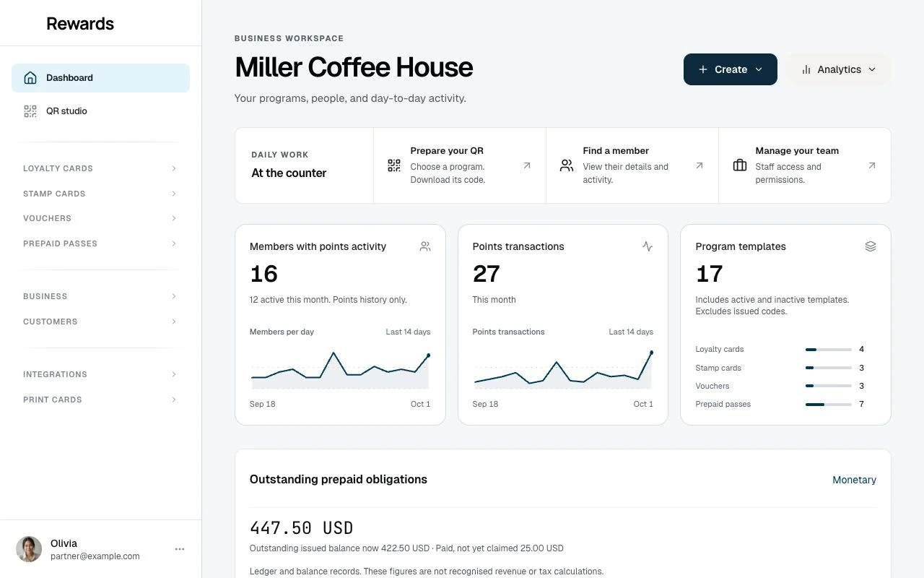Click the Program templates count 17

709,274
